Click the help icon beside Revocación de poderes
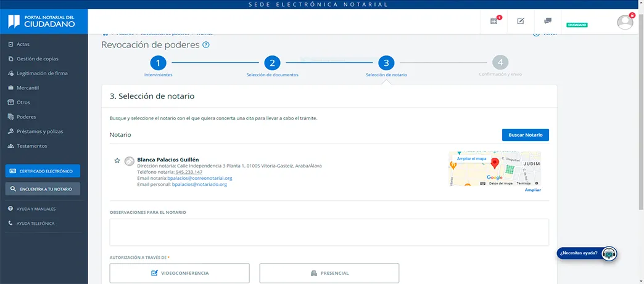This screenshot has width=644, height=284. click(x=206, y=45)
